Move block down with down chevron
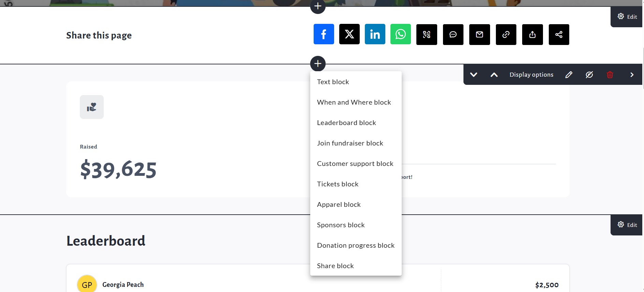The image size is (644, 292). pos(473,75)
